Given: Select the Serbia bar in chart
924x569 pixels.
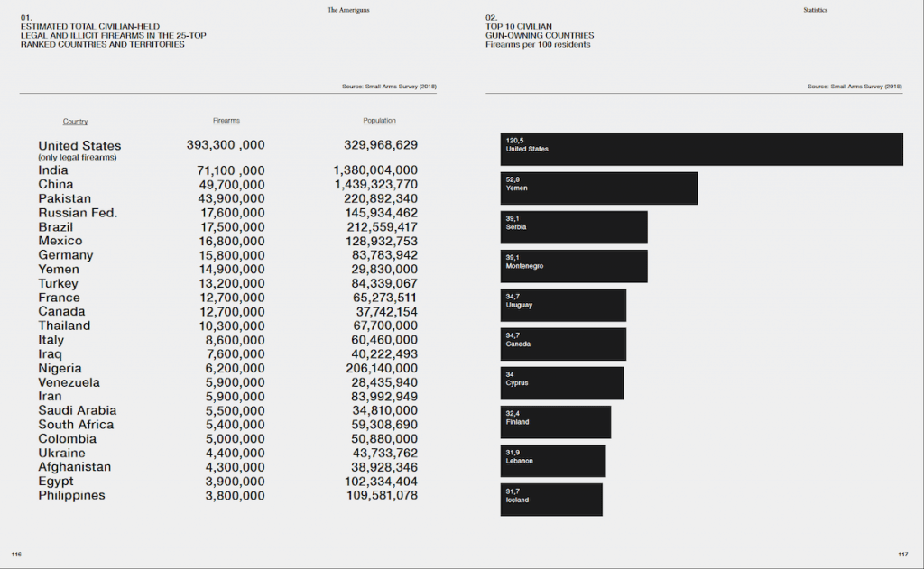Looking at the screenshot, I should 574,227.
